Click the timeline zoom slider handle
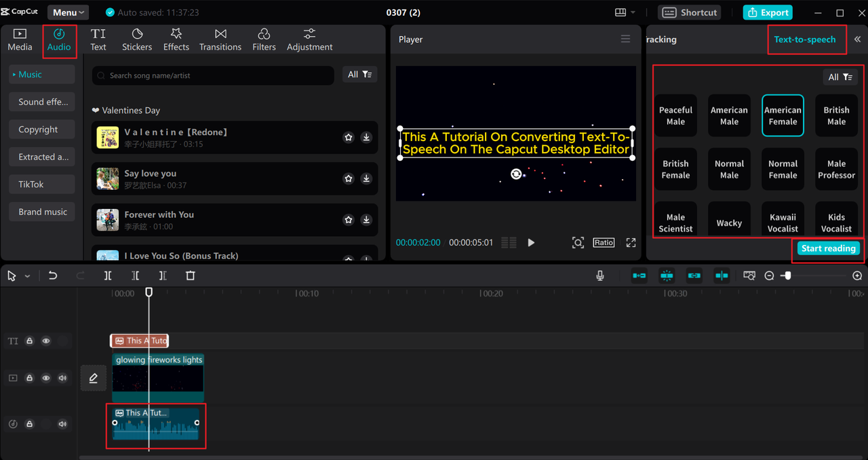This screenshot has height=460, width=868. point(787,275)
